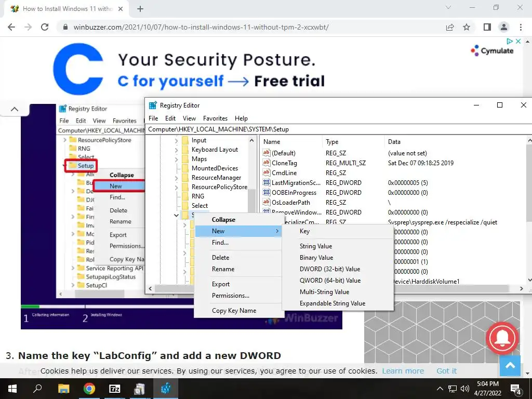The width and height of the screenshot is (532, 399).
Task: Open the Chrome profile menu
Action: pos(504,27)
